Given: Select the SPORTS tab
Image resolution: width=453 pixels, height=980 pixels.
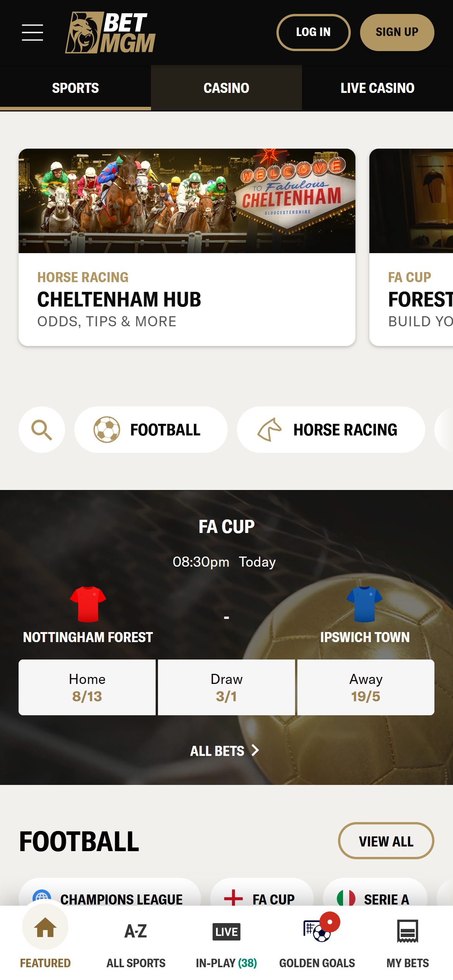Looking at the screenshot, I should click(x=75, y=88).
